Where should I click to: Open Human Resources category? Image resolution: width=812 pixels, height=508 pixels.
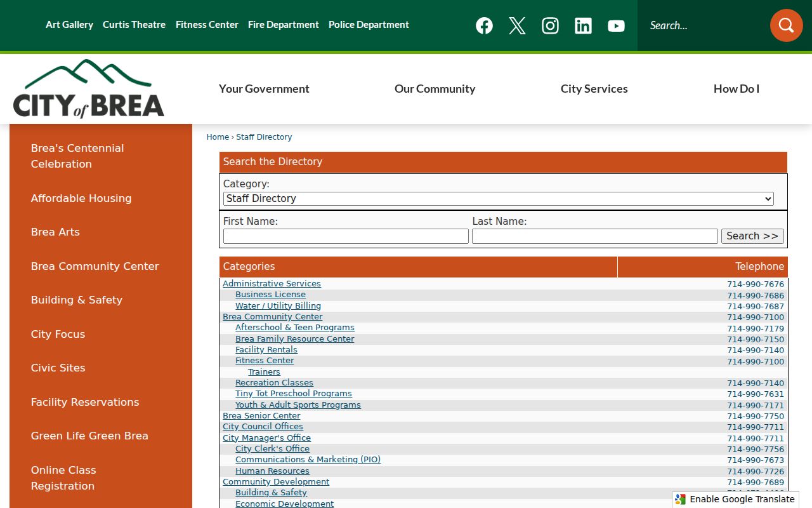point(272,471)
